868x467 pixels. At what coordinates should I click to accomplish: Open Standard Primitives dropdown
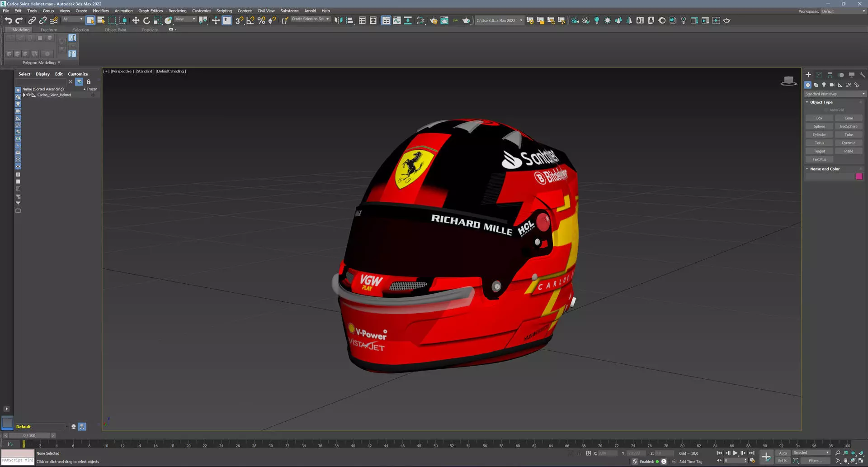tap(835, 94)
